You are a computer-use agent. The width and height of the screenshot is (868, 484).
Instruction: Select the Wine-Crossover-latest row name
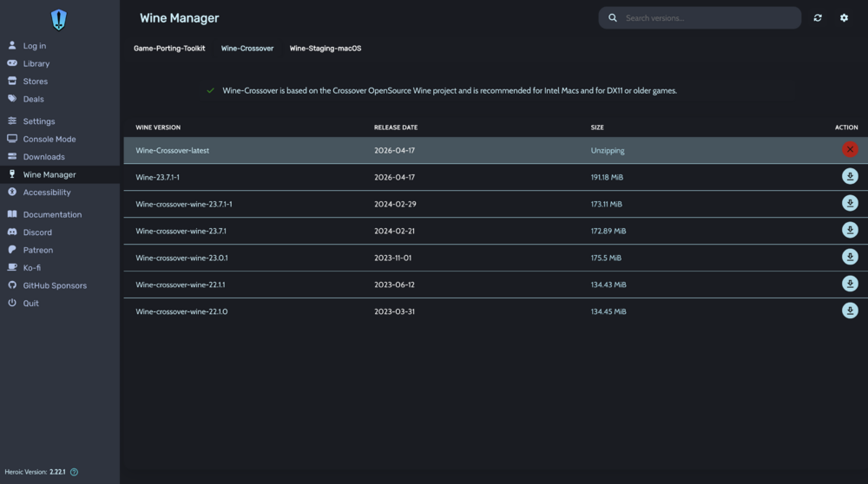pyautogui.click(x=172, y=150)
